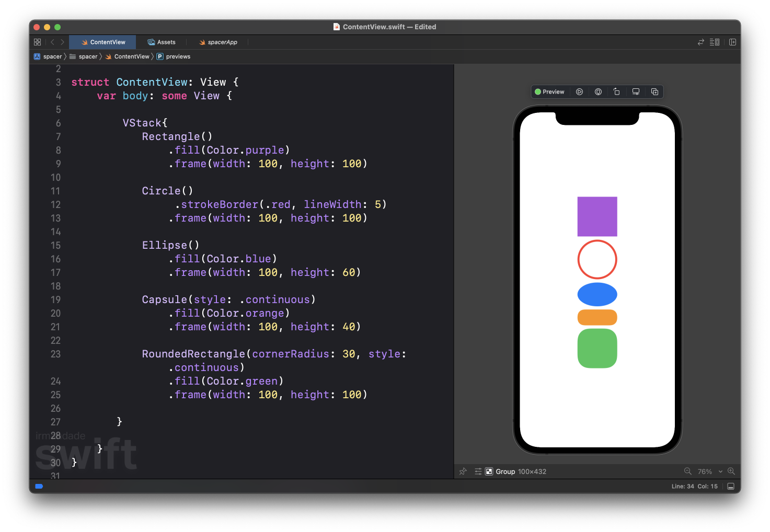This screenshot has height=532, width=770.
Task: Start the Live Preview play button
Action: pyautogui.click(x=579, y=92)
